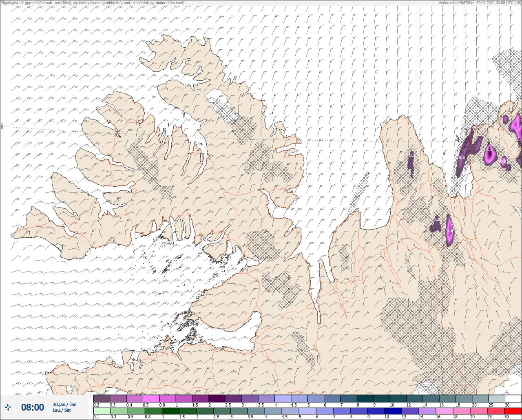Viewport: 522px width, 420px height.
Task: Select the white snow swatch labeled 30
Action: (513, 398)
